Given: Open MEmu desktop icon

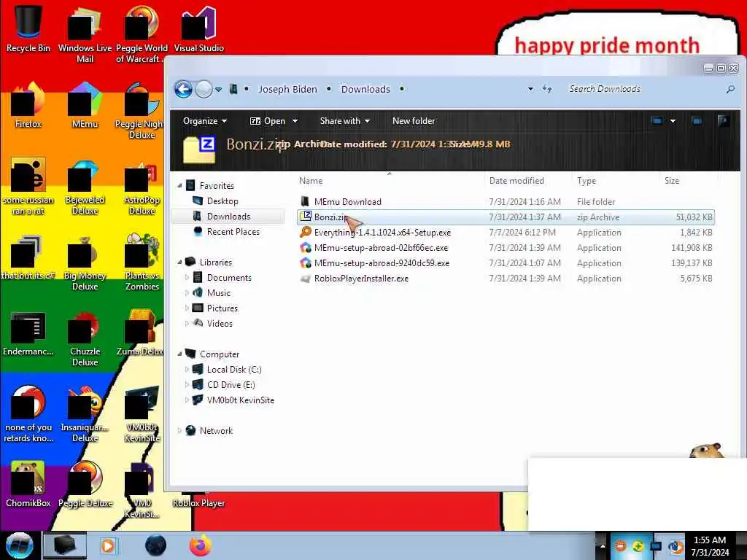Looking at the screenshot, I should [85, 105].
